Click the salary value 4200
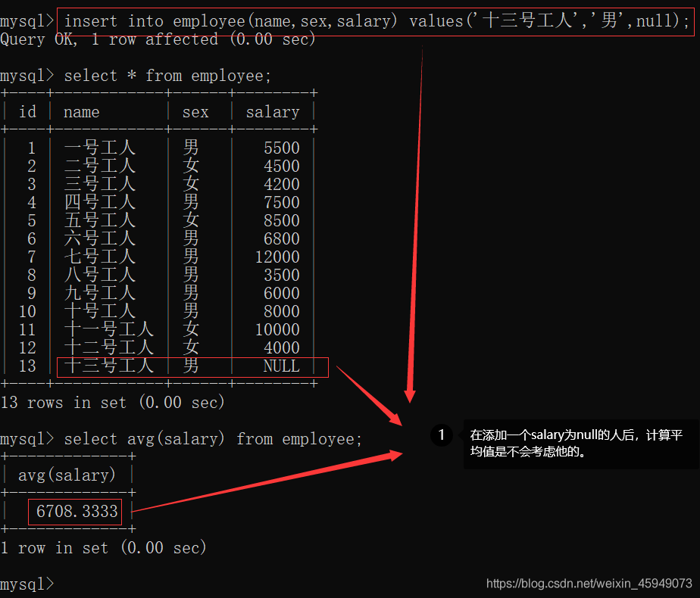 (x=282, y=185)
